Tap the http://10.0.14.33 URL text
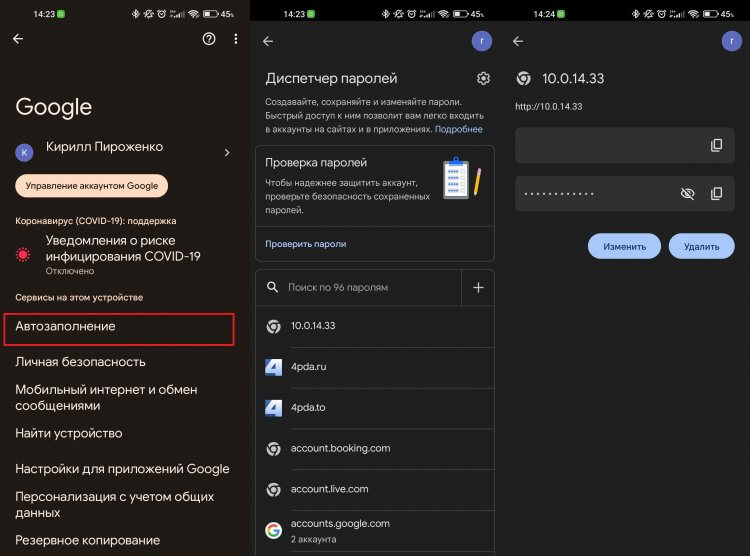This screenshot has width=750, height=556. (549, 107)
